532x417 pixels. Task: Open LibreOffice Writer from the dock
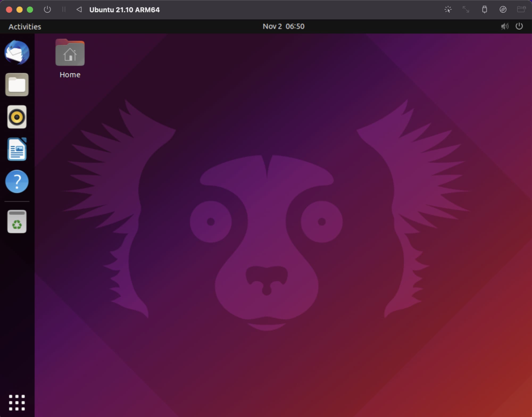coord(17,149)
